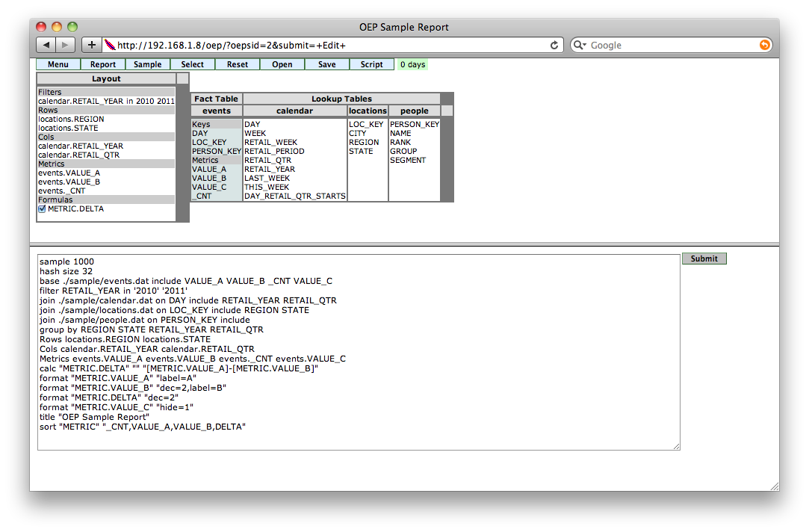809x532 pixels.
Task: Navigate back using the browser back arrow
Action: pos(46,44)
